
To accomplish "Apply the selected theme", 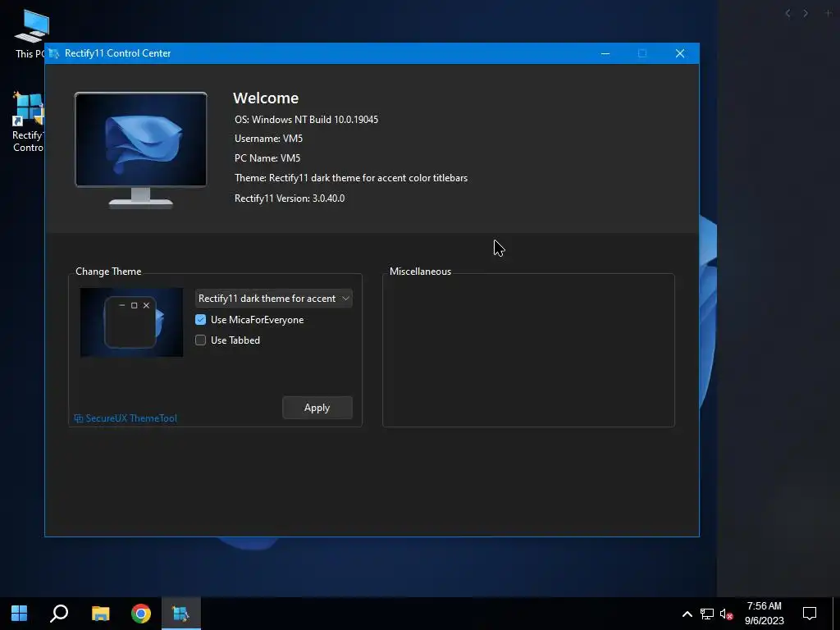I will click(317, 408).
